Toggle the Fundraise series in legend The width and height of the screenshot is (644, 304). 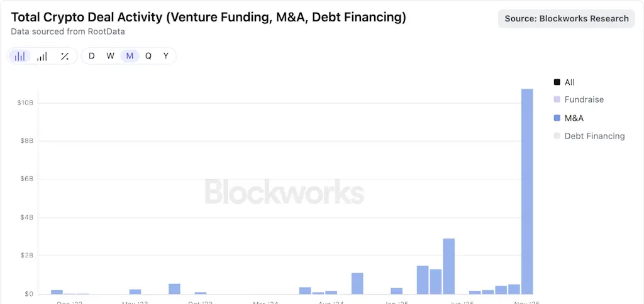pyautogui.click(x=584, y=99)
